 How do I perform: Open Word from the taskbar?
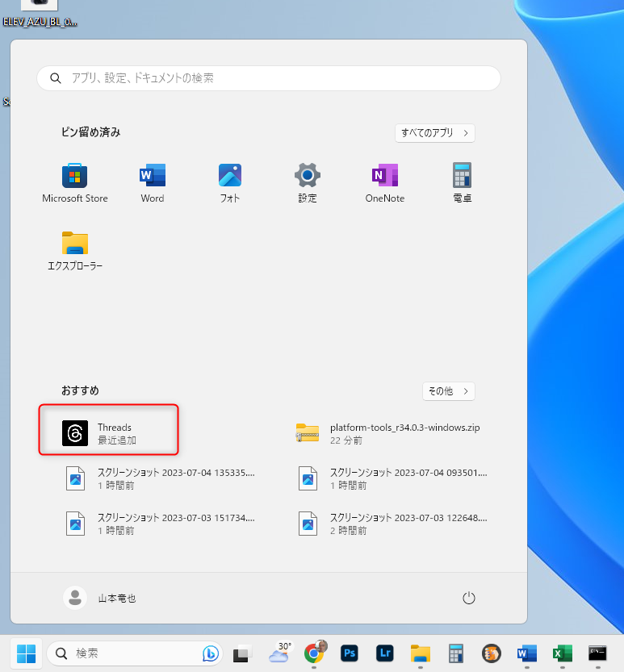526,653
